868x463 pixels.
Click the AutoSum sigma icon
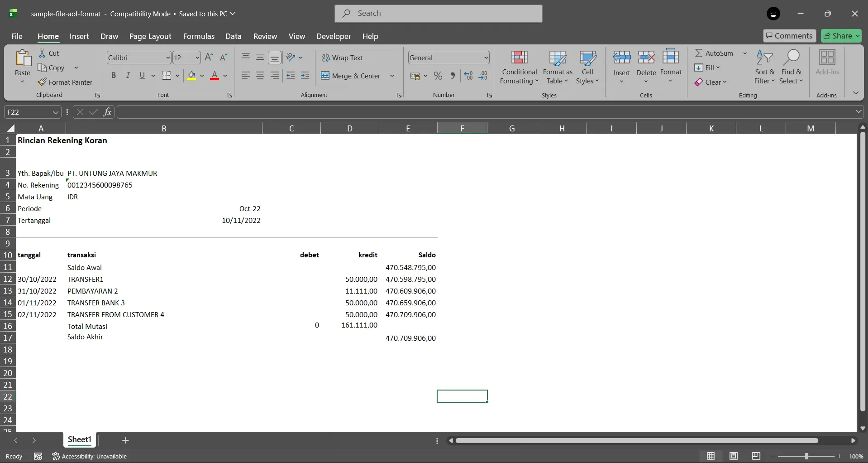tap(699, 53)
